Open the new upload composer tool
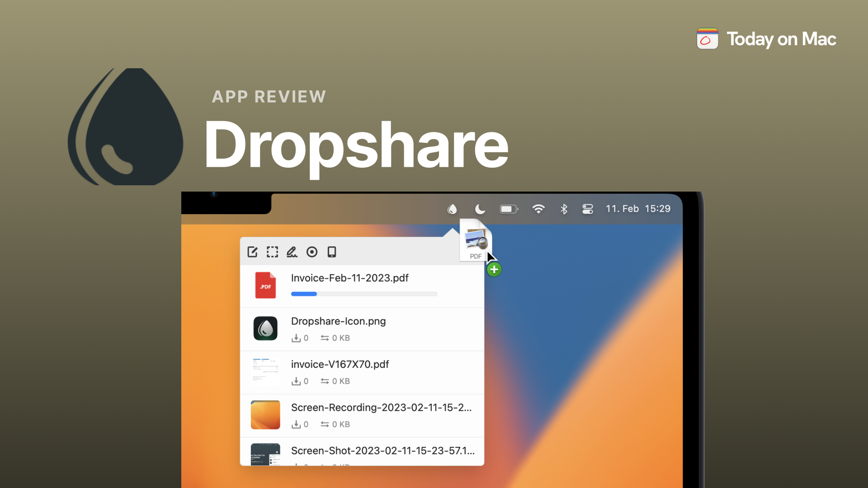868x488 pixels. click(x=252, y=252)
